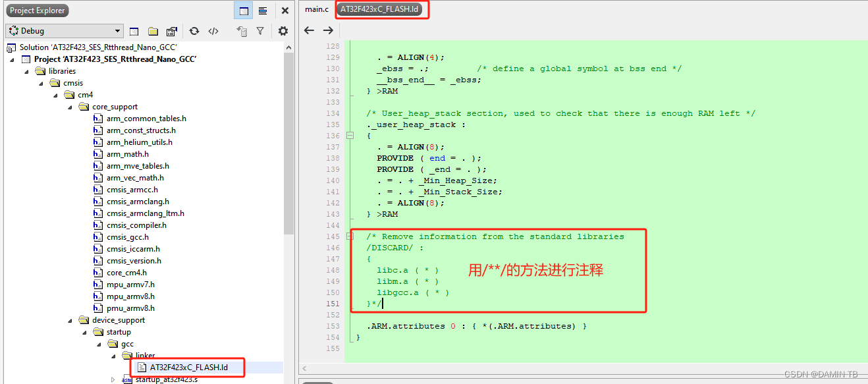
Task: Collapse the startup folder arrow
Action: [x=84, y=332]
